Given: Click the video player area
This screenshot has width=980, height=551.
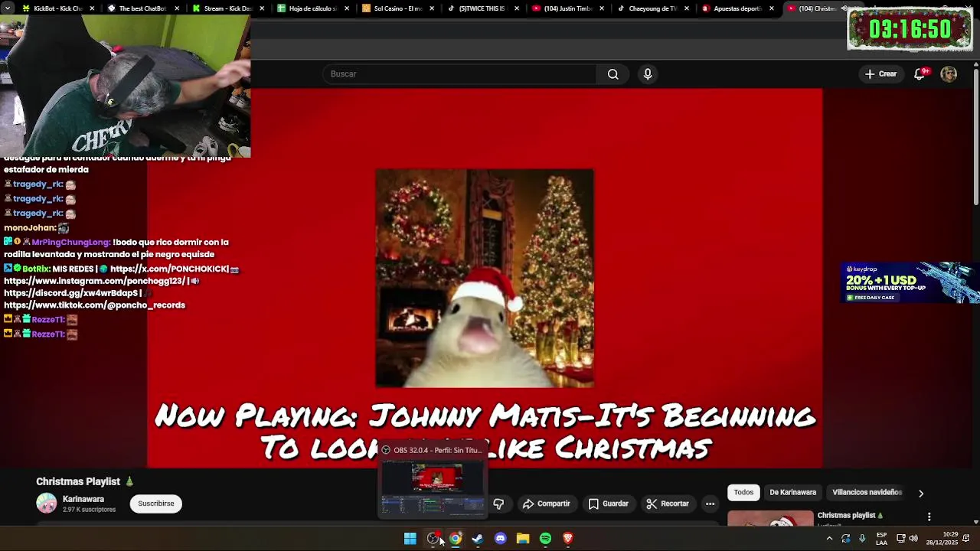Looking at the screenshot, I should point(485,278).
